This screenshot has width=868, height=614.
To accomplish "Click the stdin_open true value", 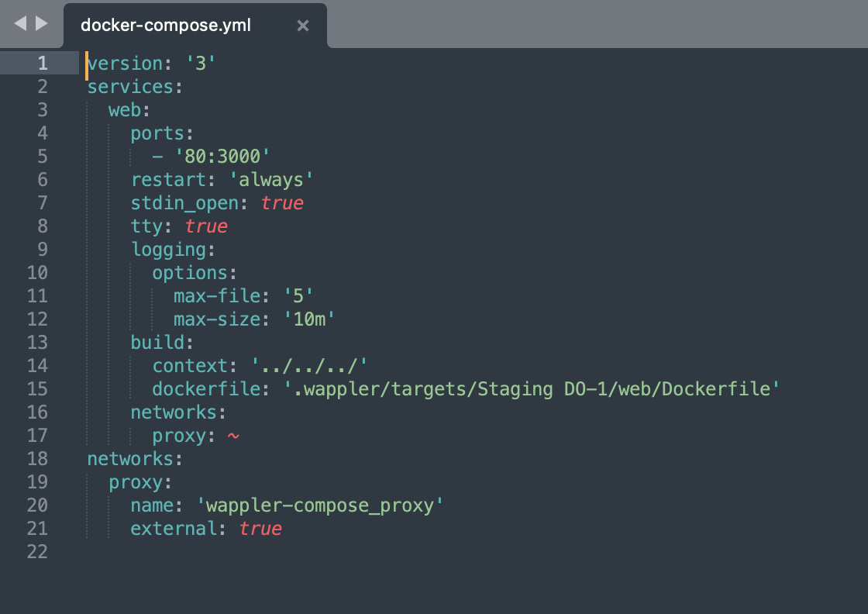I will click(x=282, y=203).
